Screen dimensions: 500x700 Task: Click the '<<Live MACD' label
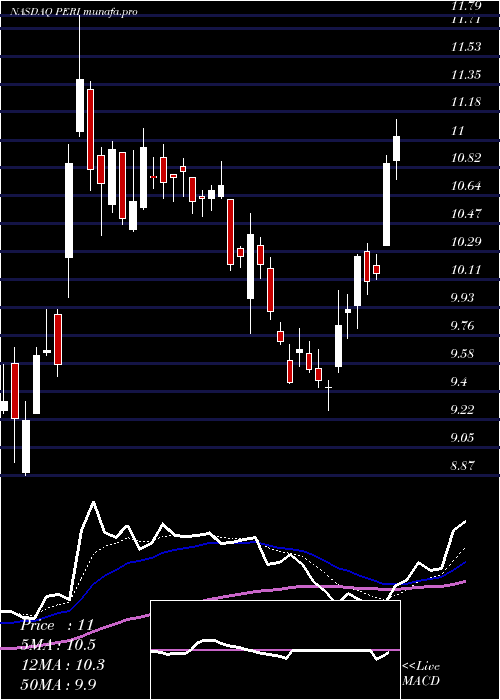[x=421, y=673]
